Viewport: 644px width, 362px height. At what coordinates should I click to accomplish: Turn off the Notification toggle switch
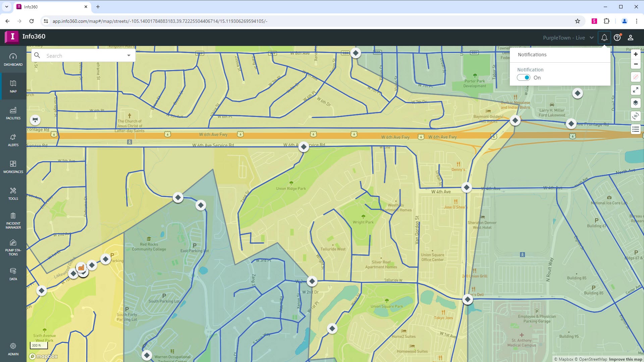pos(524,78)
